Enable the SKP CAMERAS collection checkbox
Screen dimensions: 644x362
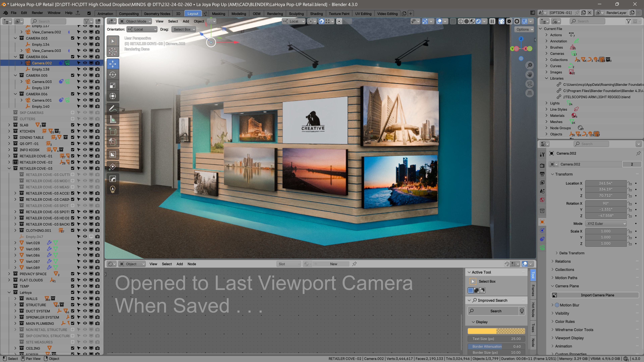click(72, 112)
